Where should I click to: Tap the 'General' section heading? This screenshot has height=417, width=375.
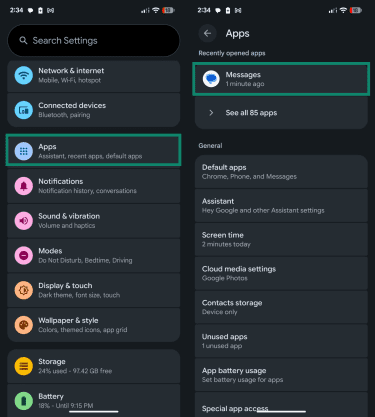pos(210,146)
